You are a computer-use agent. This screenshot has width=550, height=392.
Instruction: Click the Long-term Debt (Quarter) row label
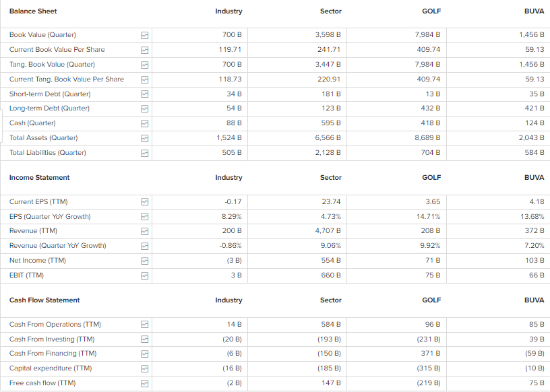tap(49, 108)
